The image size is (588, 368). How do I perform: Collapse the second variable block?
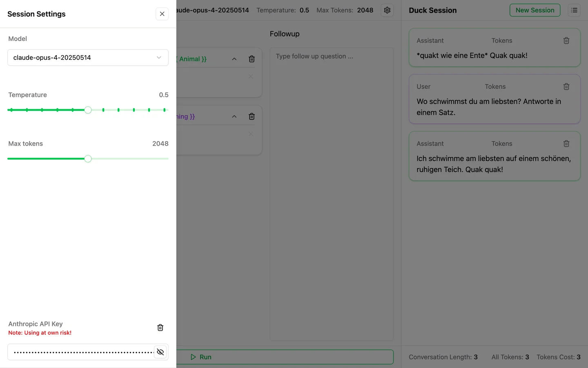[x=234, y=117]
